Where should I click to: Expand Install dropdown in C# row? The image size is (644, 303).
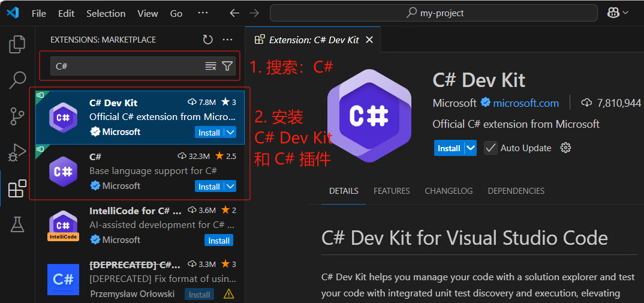point(231,186)
